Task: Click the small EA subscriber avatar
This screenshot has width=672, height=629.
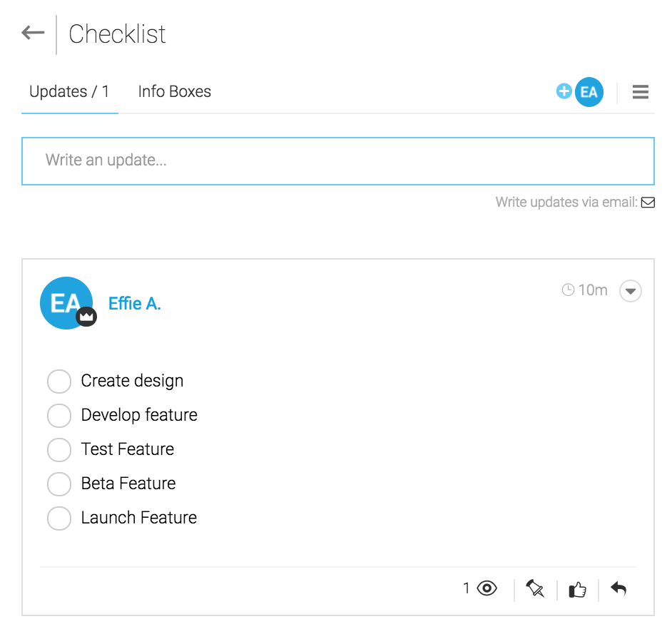Action: point(589,92)
